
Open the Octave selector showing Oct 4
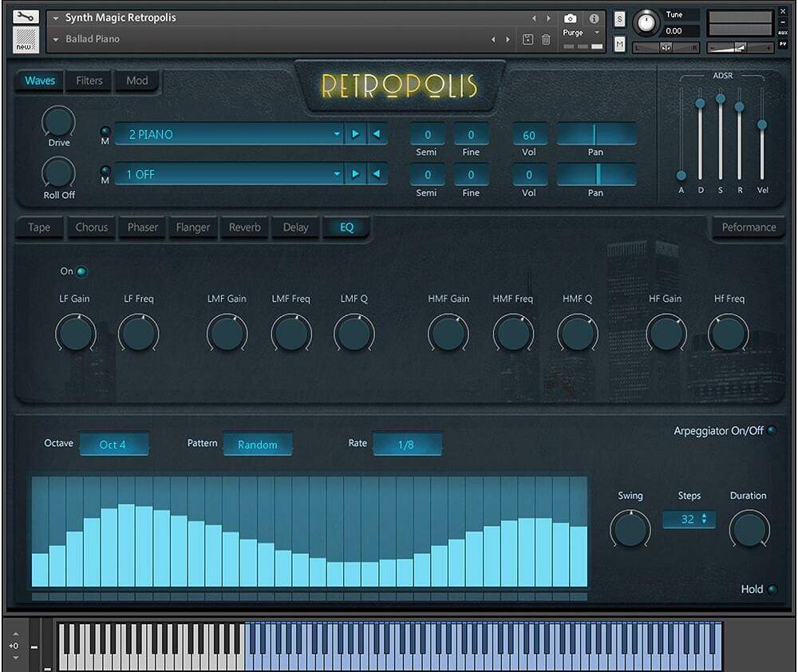(x=114, y=444)
